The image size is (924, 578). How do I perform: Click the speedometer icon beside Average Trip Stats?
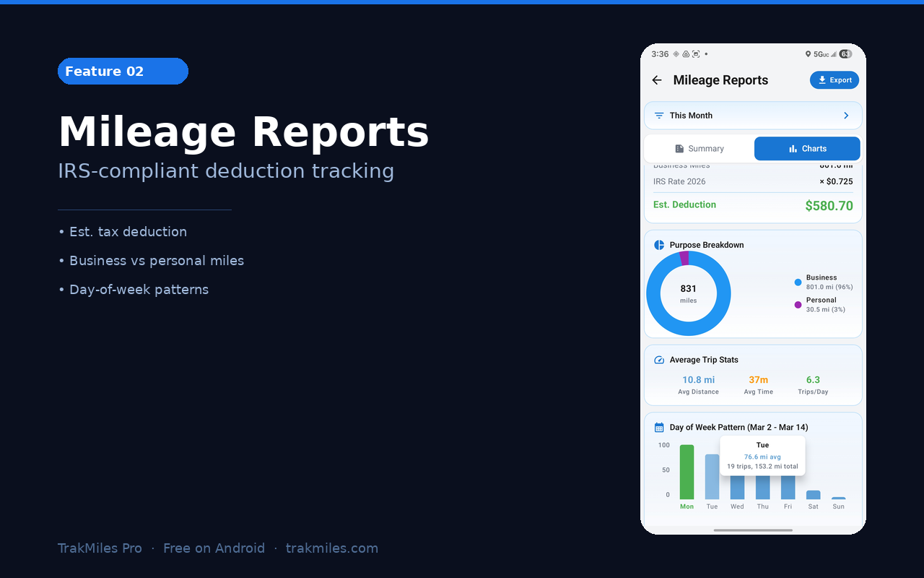click(658, 359)
